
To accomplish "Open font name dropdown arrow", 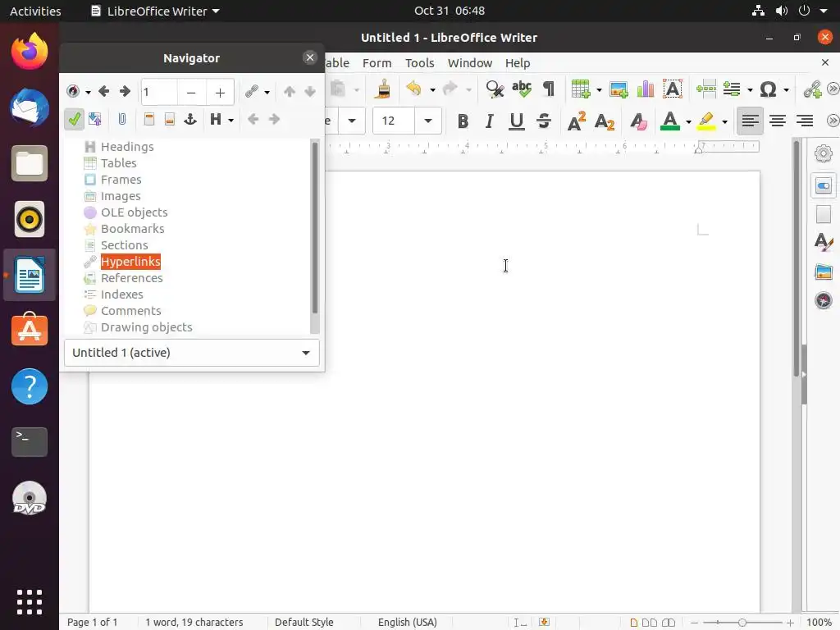I will [352, 121].
